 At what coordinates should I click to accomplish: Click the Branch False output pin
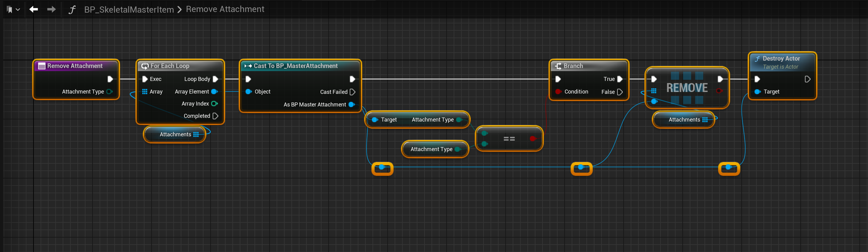(619, 92)
